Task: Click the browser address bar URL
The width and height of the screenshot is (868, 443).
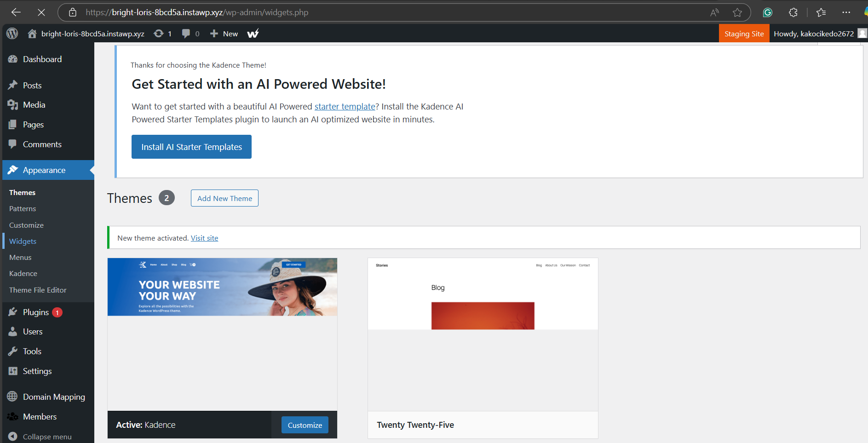Action: tap(197, 12)
